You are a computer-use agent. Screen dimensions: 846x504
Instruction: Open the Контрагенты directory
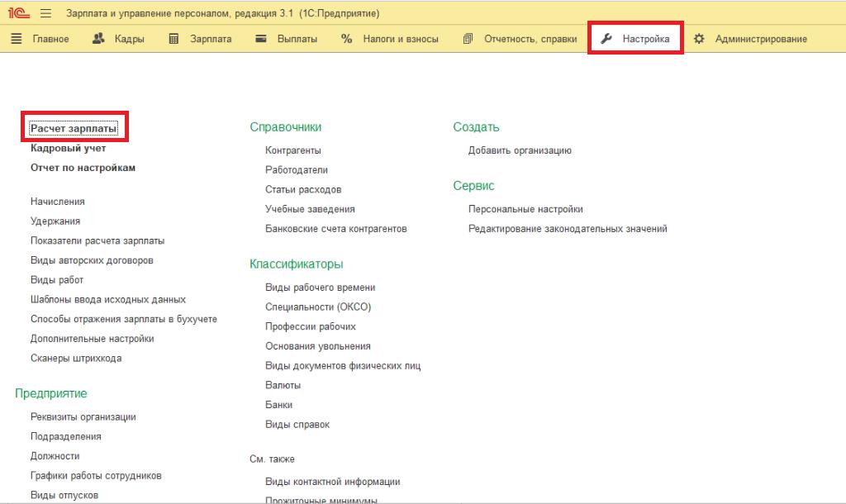[x=292, y=150]
